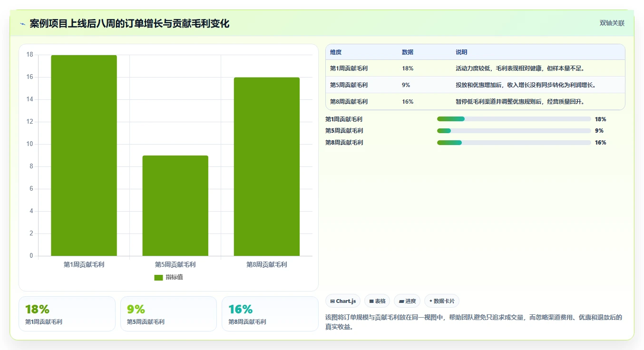Click the 16% progress bar value
644x350 pixels.
(600, 143)
